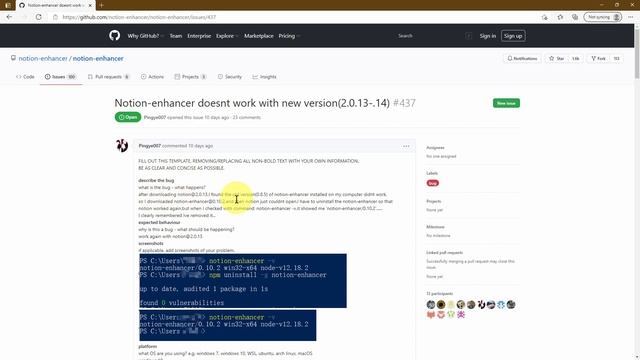Image resolution: width=640 pixels, height=360 pixels.
Task: Expand the Pricing dropdown
Action: click(289, 36)
